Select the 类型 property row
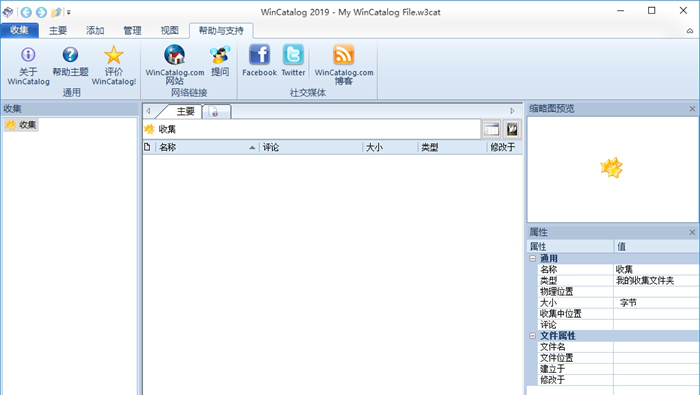The image size is (700, 410). point(618,280)
